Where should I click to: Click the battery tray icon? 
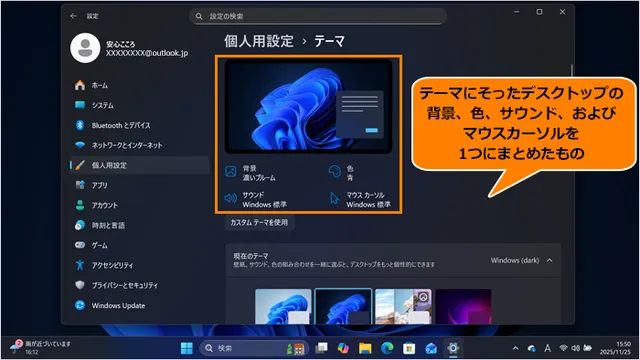coord(588,348)
